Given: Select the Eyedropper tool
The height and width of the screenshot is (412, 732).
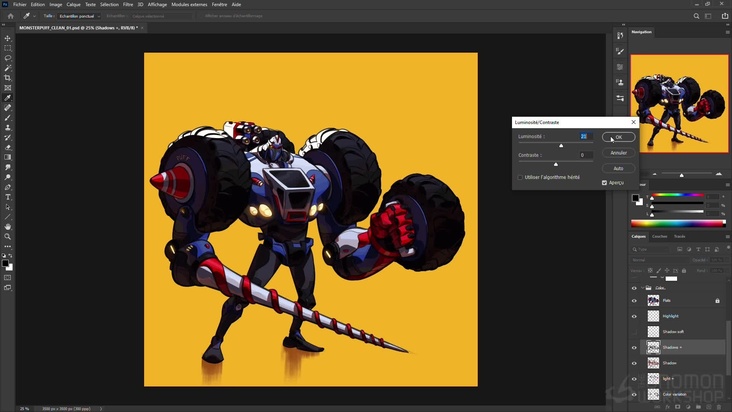Looking at the screenshot, I should pos(7,98).
